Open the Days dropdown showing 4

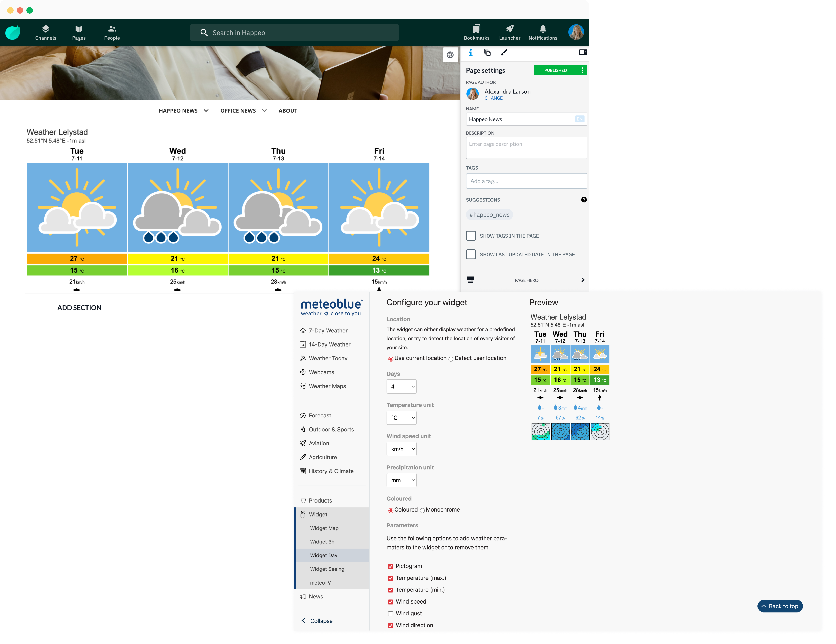[x=401, y=386]
